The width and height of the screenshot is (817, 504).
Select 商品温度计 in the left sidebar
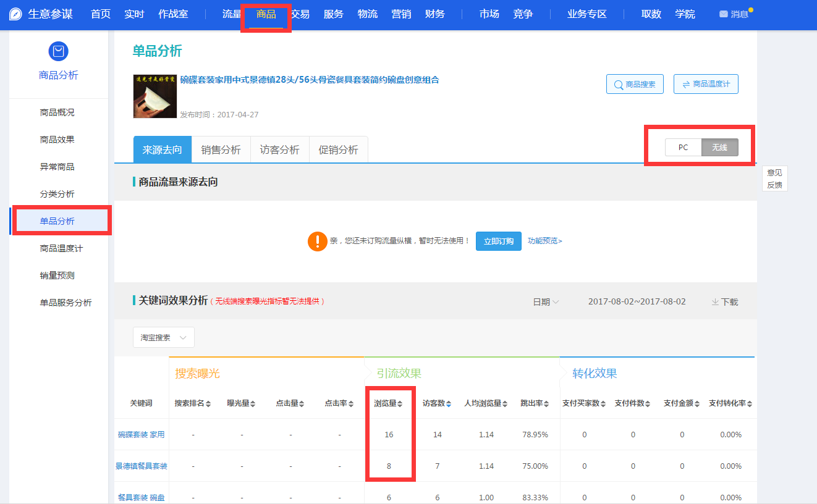[61, 248]
